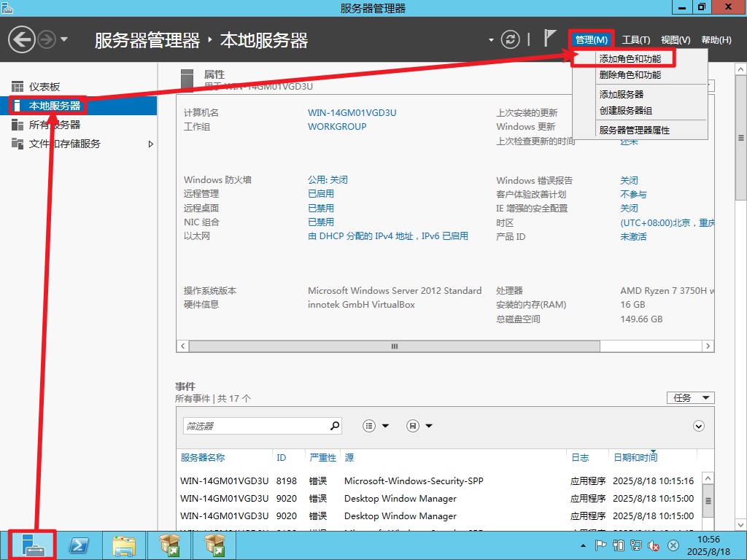The height and width of the screenshot is (560, 747).
Task: Show hidden tray icons arrow
Action: (x=583, y=545)
